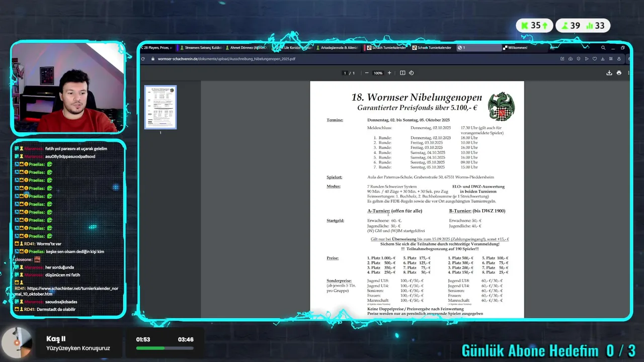Click the album art disc icon

click(16, 343)
